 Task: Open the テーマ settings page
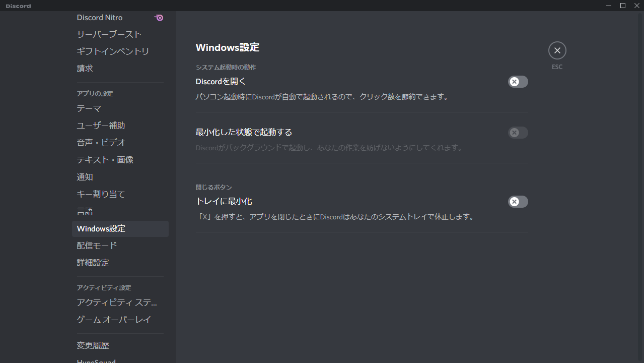click(89, 108)
